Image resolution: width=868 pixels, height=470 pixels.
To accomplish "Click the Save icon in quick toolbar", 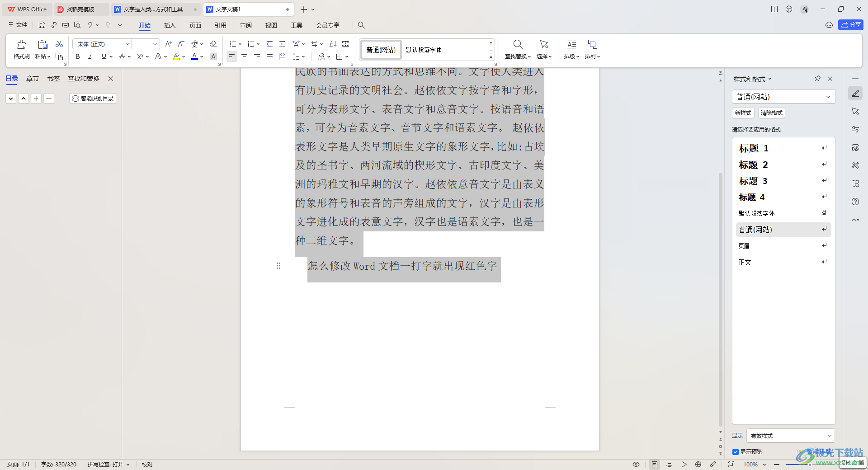I will pos(42,25).
